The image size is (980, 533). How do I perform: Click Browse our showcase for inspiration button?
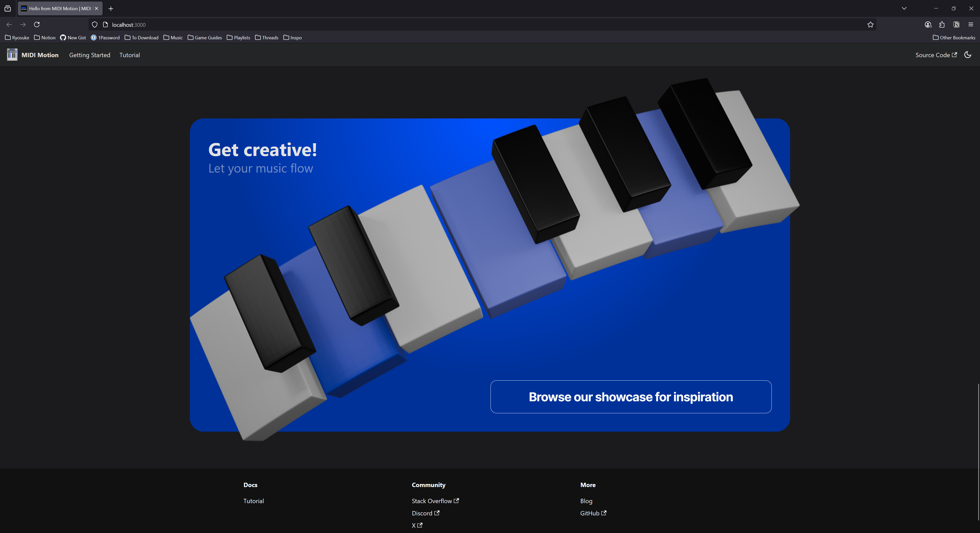(x=631, y=397)
